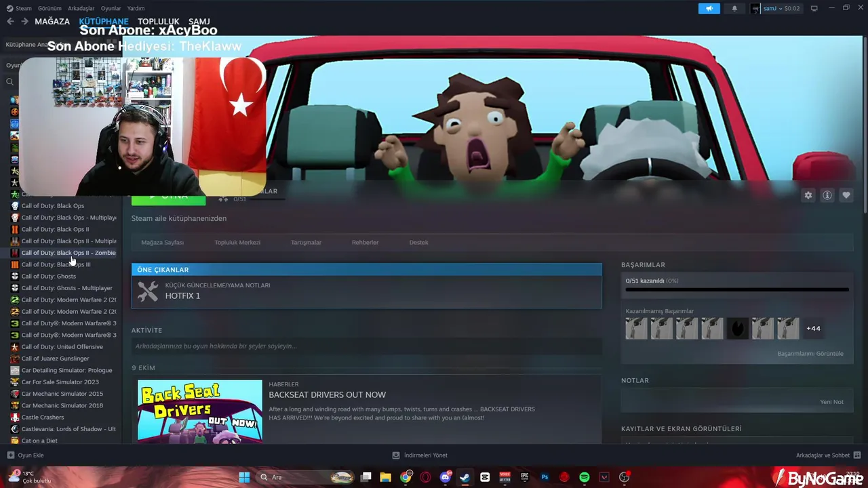Select Car Mechanic Simulator 2018
868x488 pixels.
(62, 405)
